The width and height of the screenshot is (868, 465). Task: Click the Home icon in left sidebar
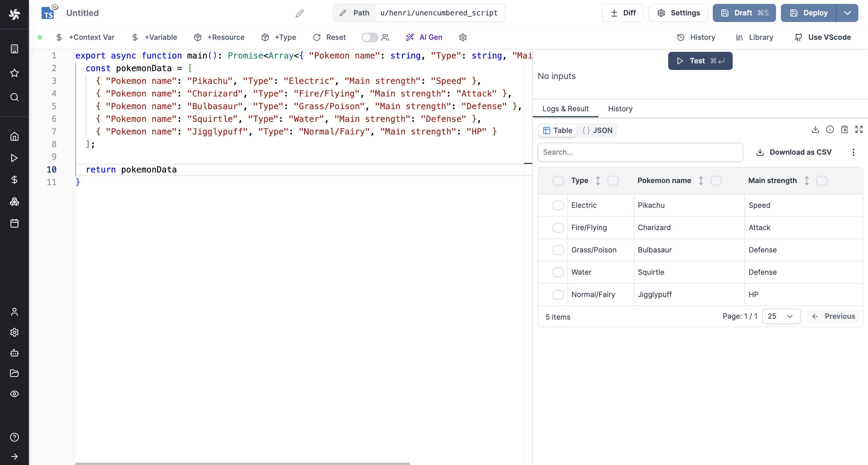pyautogui.click(x=14, y=137)
